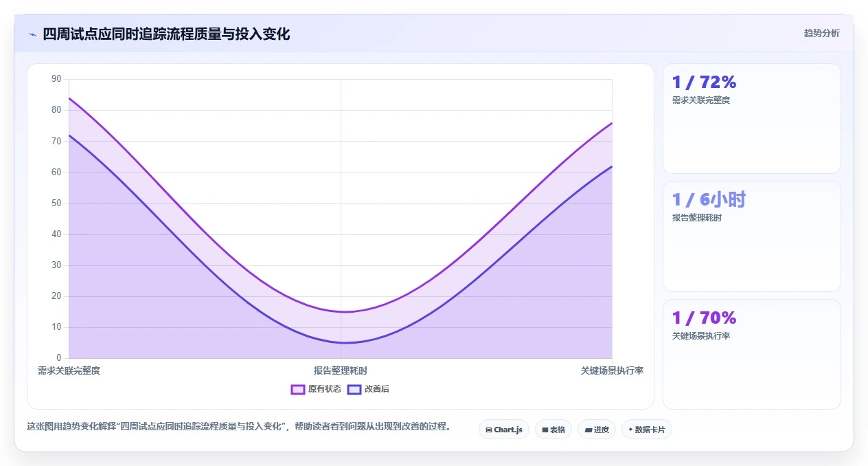The width and height of the screenshot is (868, 466).
Task: Click the 原有状态 legend color box
Action: click(x=298, y=389)
